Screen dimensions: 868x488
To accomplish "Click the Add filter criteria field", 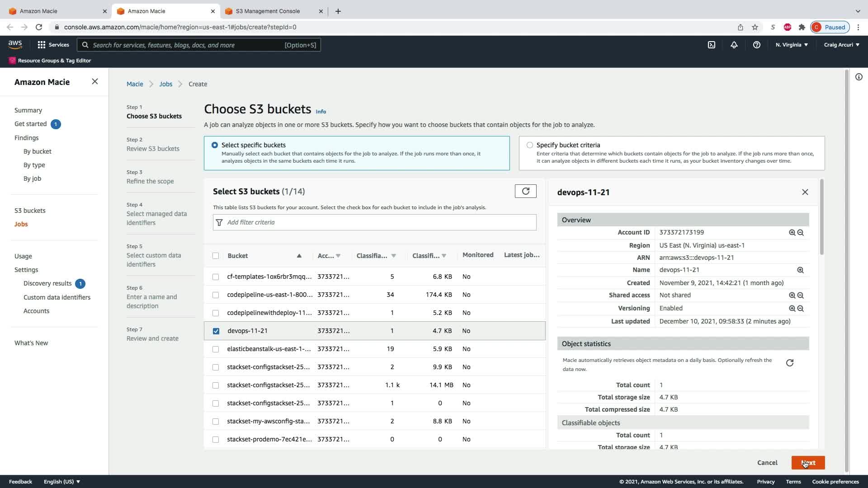I will click(374, 222).
